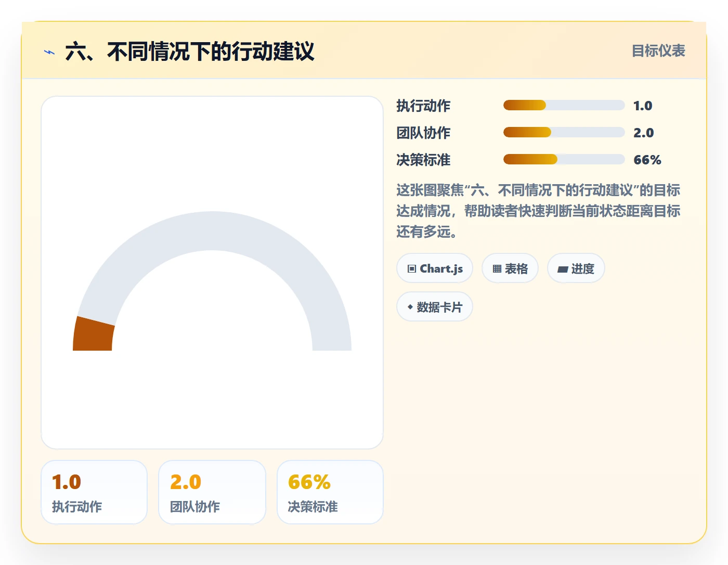
Task: Click the Chart.js tag chip
Action: [x=435, y=268]
